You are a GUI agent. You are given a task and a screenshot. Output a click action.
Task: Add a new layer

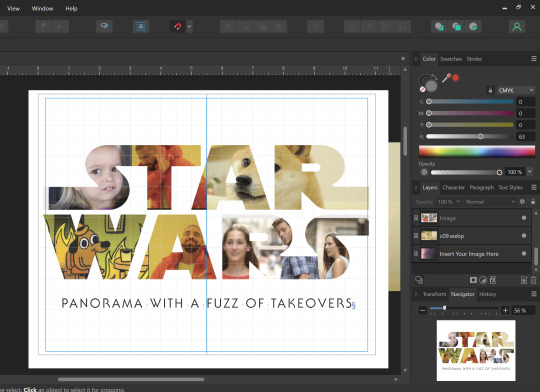point(524,280)
